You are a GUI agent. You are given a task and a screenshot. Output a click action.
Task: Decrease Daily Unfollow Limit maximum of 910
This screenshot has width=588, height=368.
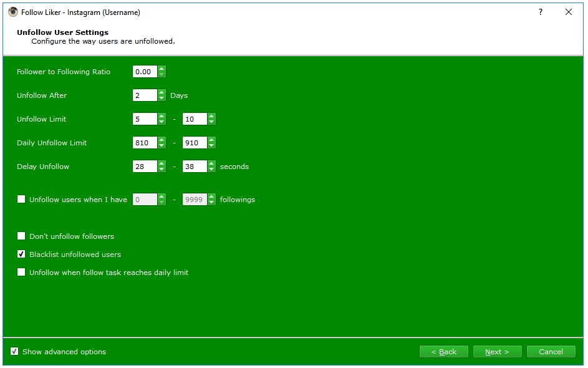coord(211,145)
